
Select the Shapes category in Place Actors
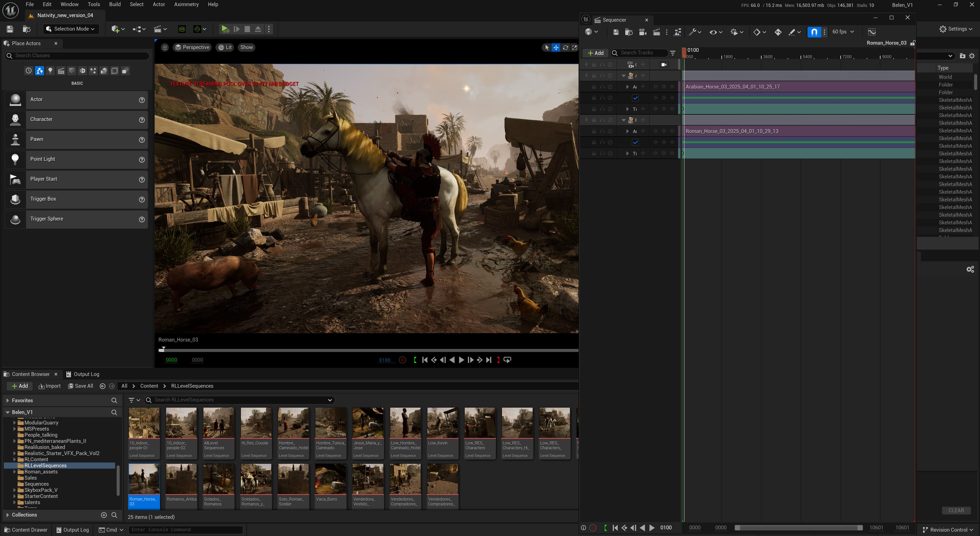coord(71,71)
